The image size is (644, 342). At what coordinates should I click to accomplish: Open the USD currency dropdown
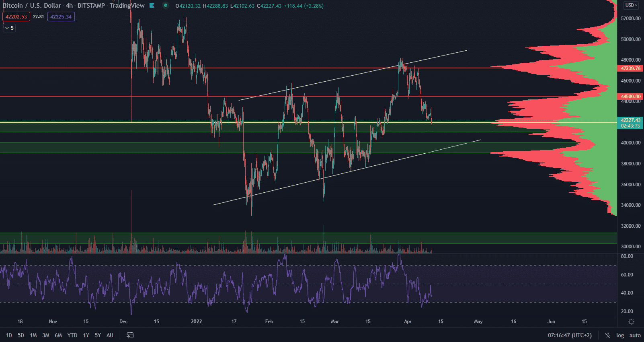click(631, 5)
